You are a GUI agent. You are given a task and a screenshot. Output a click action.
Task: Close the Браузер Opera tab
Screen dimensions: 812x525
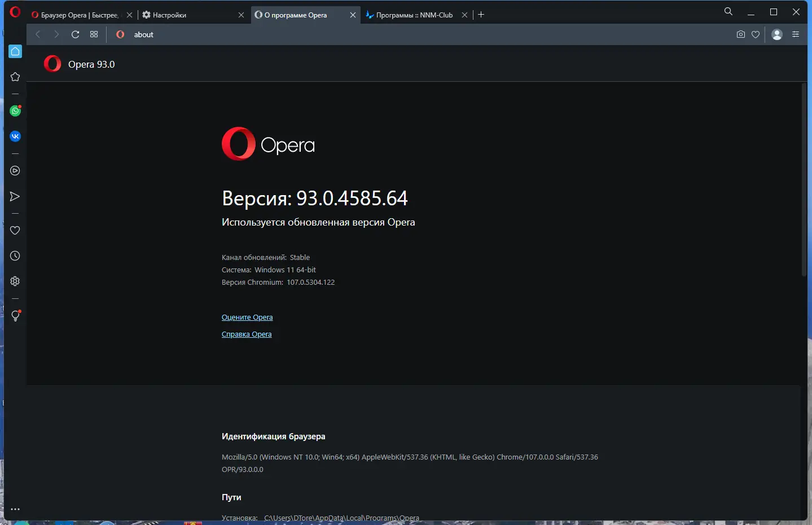click(129, 15)
